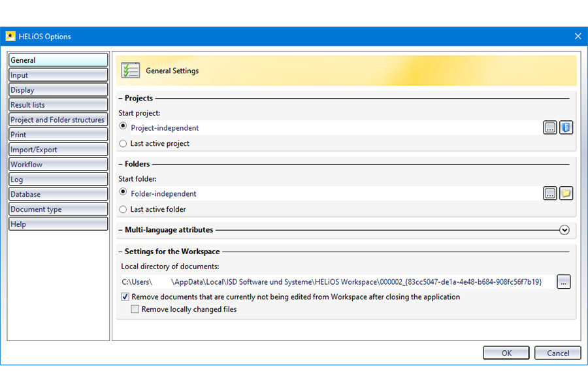
Task: Click the General Settings checklist icon
Action: click(x=131, y=70)
